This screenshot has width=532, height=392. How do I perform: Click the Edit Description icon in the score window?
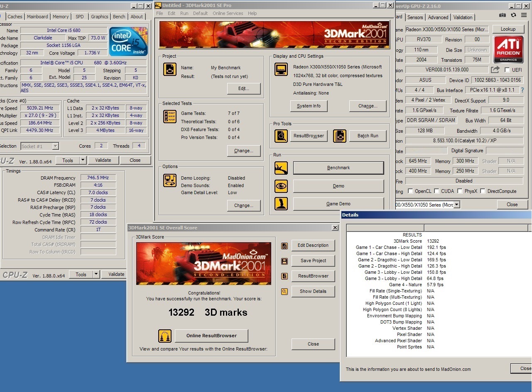[x=284, y=246]
